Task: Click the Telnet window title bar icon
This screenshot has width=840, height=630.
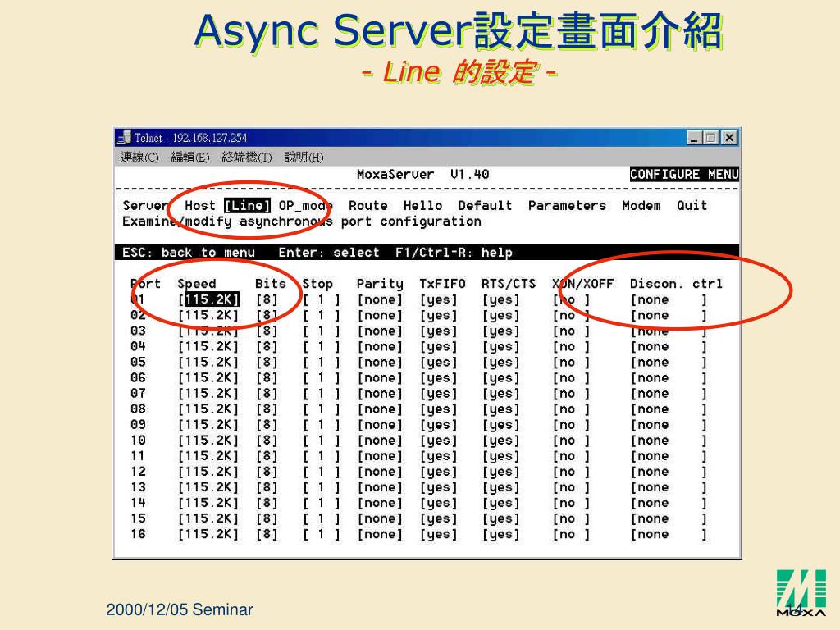Action: (124, 137)
